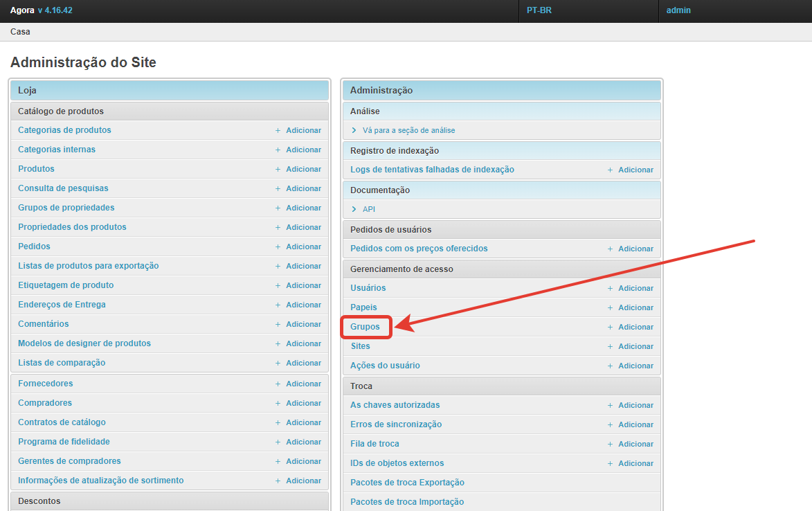Open the PT-BR language selector

point(539,10)
